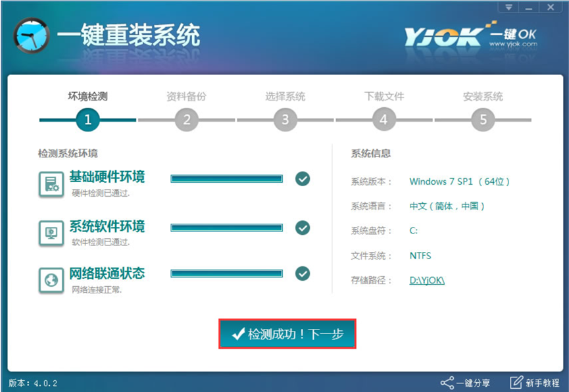The image size is (569, 392).
Task: Click the 文件系统 label
Action: pos(371,256)
